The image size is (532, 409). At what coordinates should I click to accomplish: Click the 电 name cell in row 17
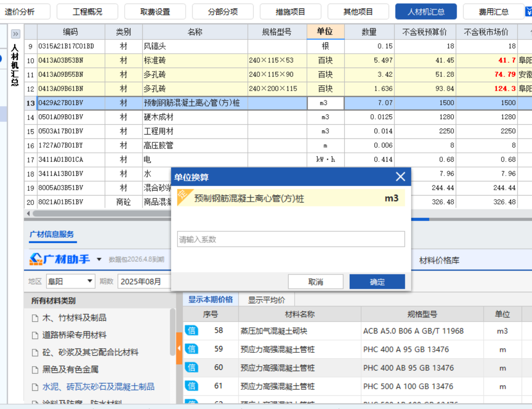(x=195, y=160)
